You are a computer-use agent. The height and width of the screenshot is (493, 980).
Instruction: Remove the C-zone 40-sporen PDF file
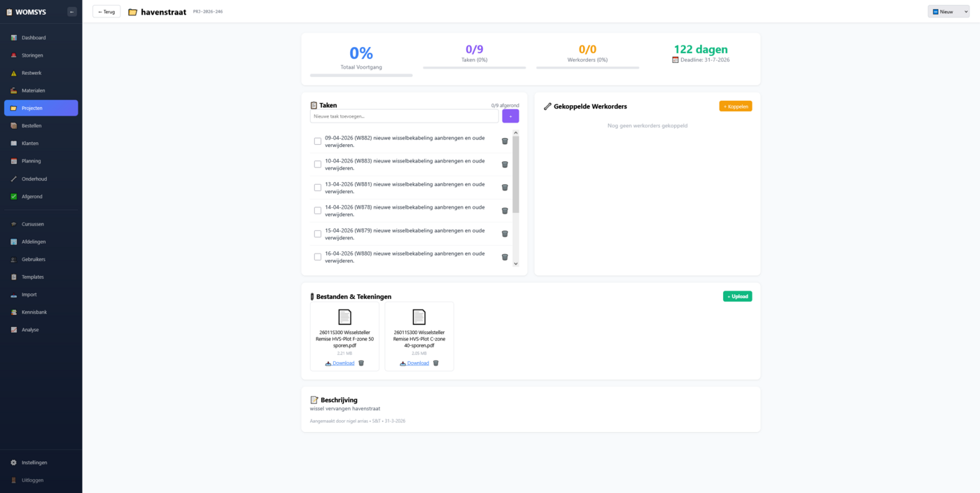(435, 363)
